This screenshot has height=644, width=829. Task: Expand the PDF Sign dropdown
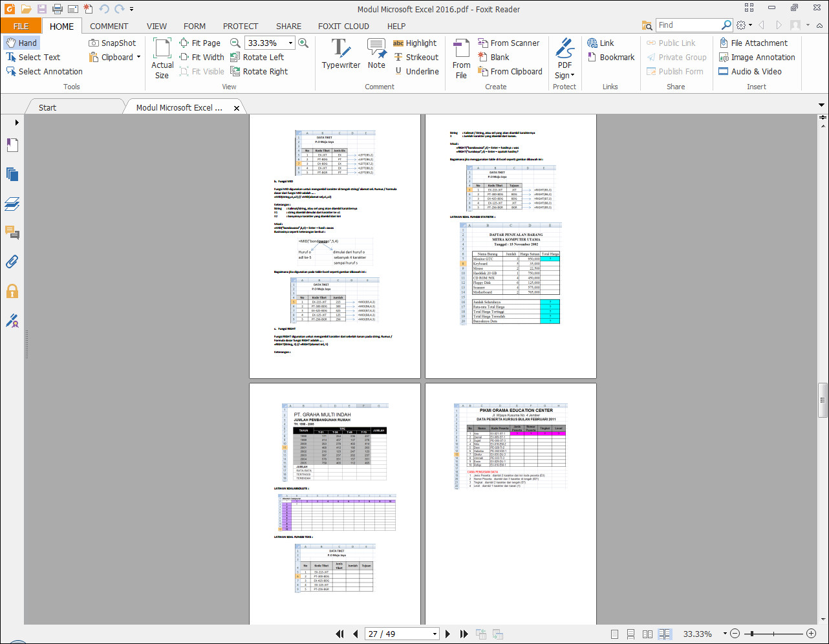tap(572, 76)
